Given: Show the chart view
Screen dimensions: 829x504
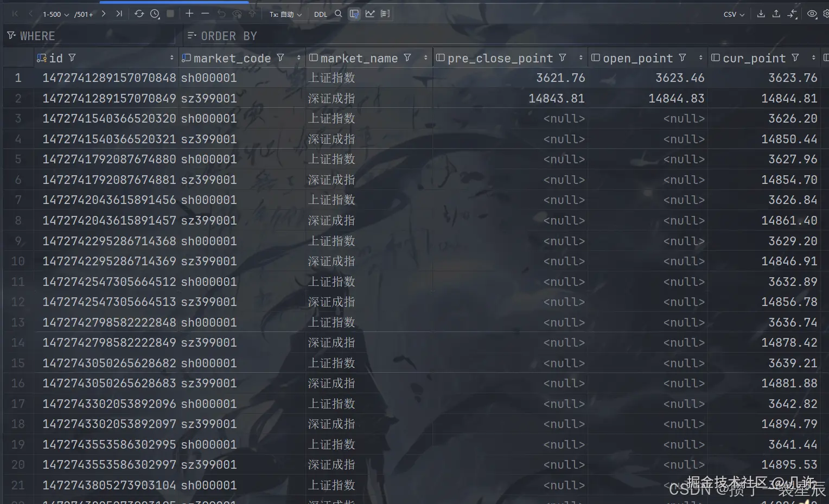Looking at the screenshot, I should coord(370,14).
